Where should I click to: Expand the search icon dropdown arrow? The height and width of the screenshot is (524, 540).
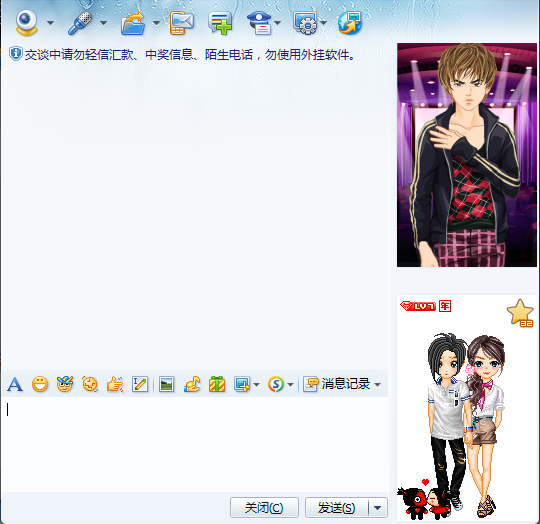(290, 385)
